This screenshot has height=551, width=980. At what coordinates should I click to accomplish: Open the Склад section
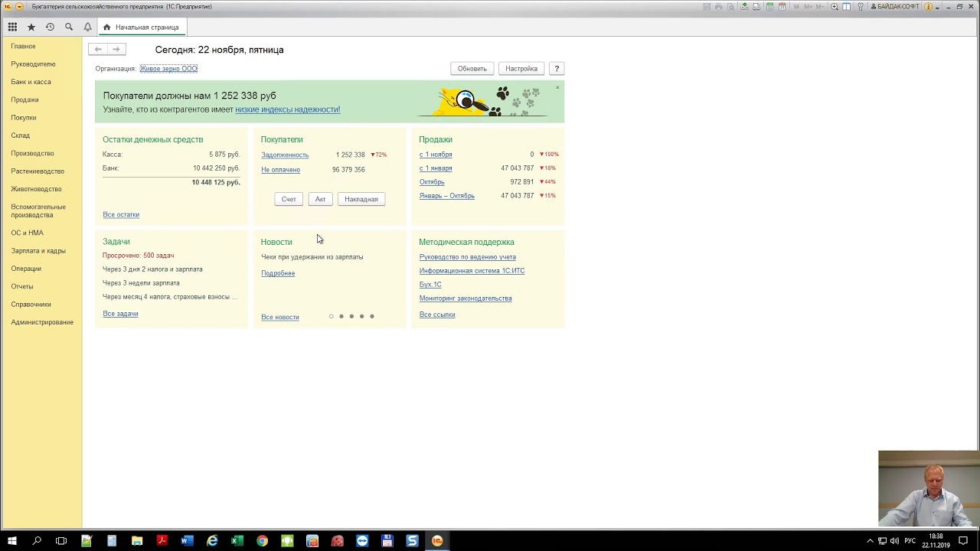21,135
